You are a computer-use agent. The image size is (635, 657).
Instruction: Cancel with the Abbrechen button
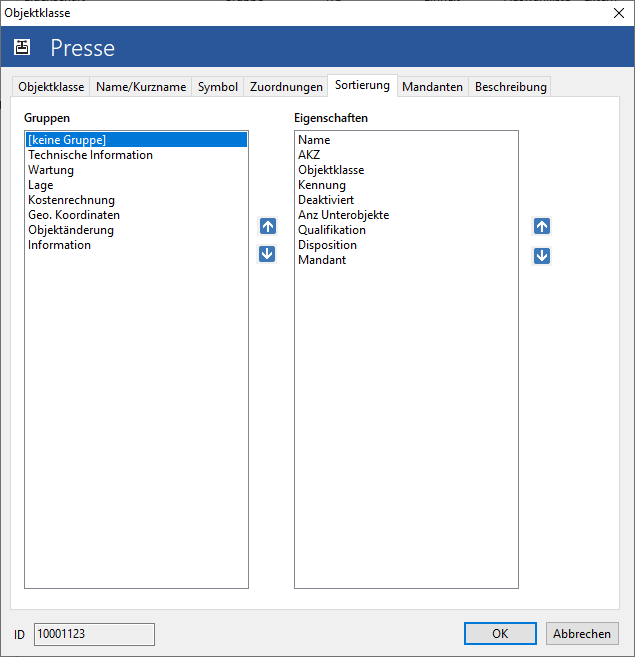pyautogui.click(x=582, y=634)
